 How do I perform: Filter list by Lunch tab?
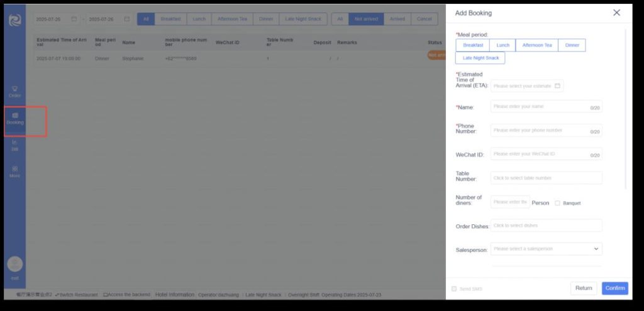[199, 19]
